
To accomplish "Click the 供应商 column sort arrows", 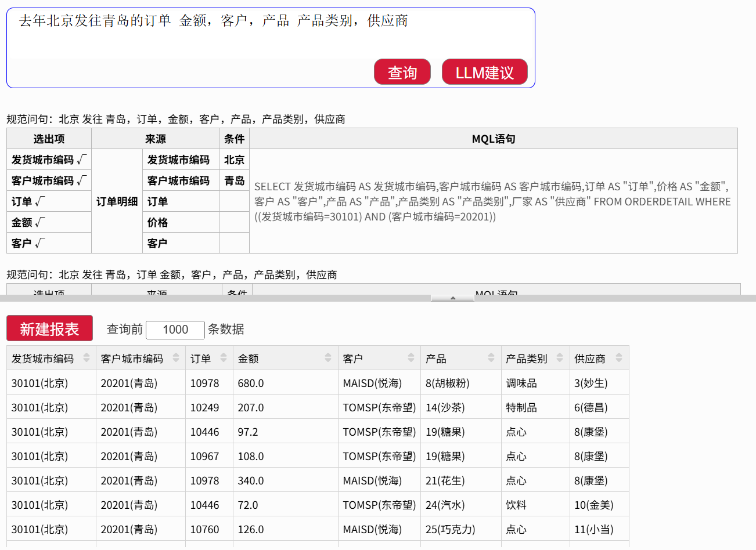I will point(619,358).
